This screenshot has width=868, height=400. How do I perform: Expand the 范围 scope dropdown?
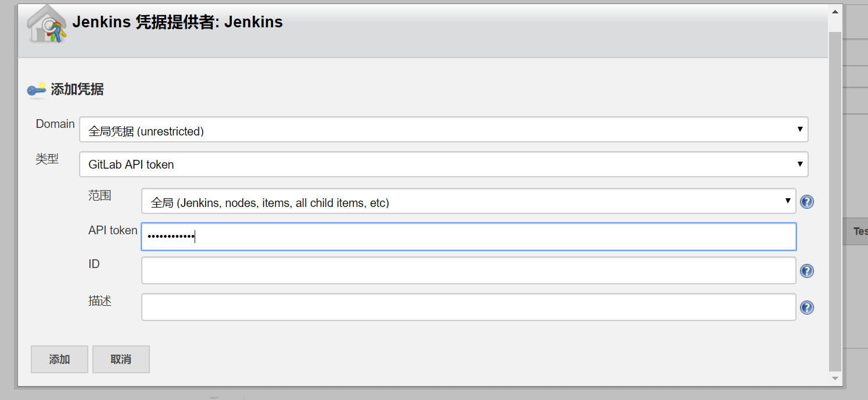point(468,202)
